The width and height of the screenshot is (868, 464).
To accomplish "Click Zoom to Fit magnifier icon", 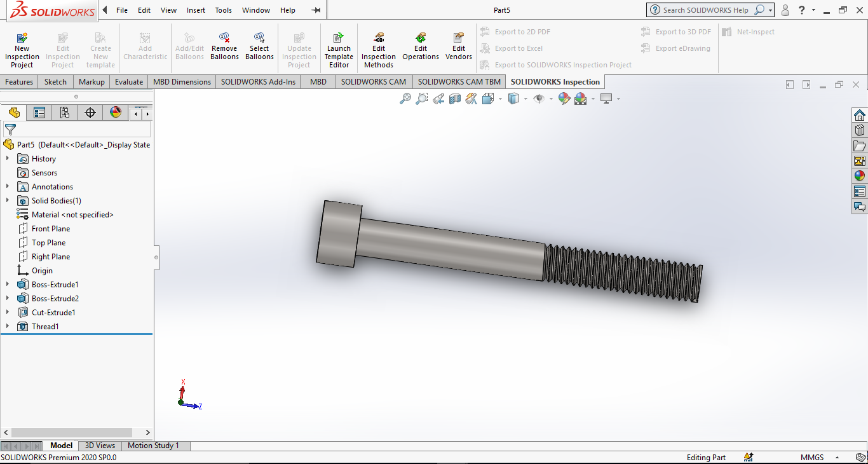I will coord(405,99).
